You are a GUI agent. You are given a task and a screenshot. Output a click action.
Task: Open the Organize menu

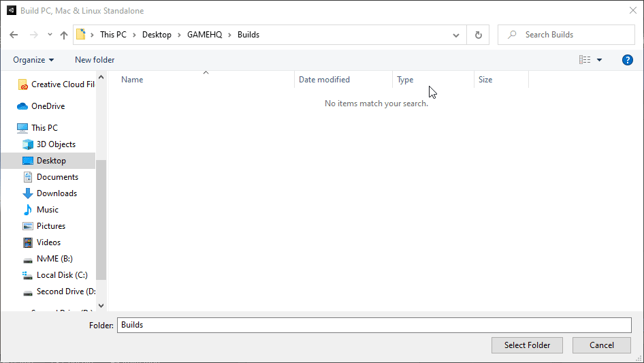33,60
